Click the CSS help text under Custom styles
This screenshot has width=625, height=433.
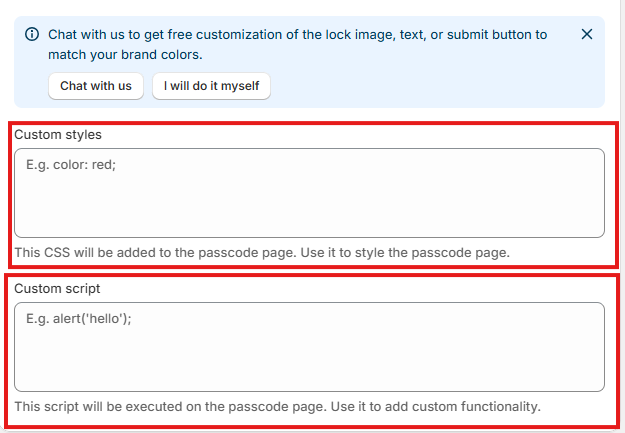click(262, 252)
